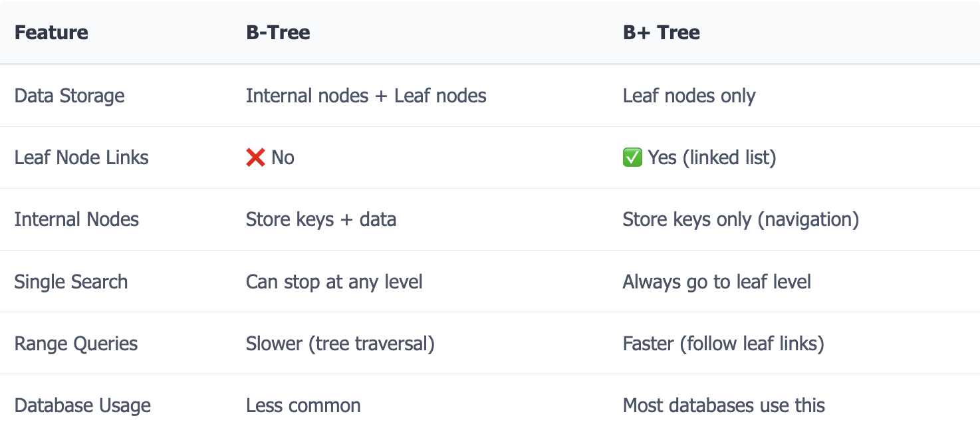The height and width of the screenshot is (432, 980).
Task: Click the 'Slower (tree traversal)' cell
Action: [x=340, y=344]
